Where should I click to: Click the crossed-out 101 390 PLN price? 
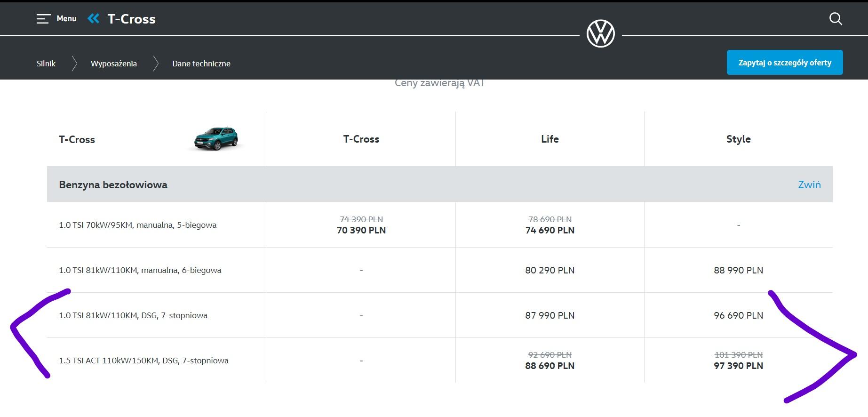tap(739, 355)
